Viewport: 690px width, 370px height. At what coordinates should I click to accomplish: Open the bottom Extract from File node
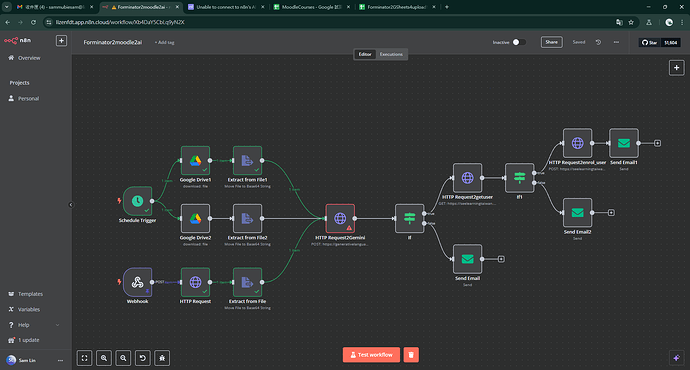tap(247, 282)
